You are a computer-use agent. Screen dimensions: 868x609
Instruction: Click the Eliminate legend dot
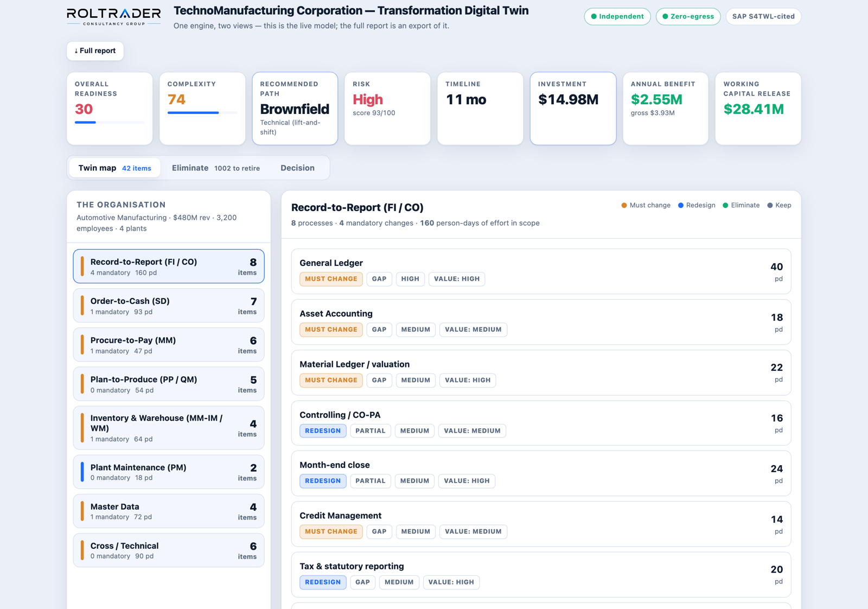tap(725, 205)
